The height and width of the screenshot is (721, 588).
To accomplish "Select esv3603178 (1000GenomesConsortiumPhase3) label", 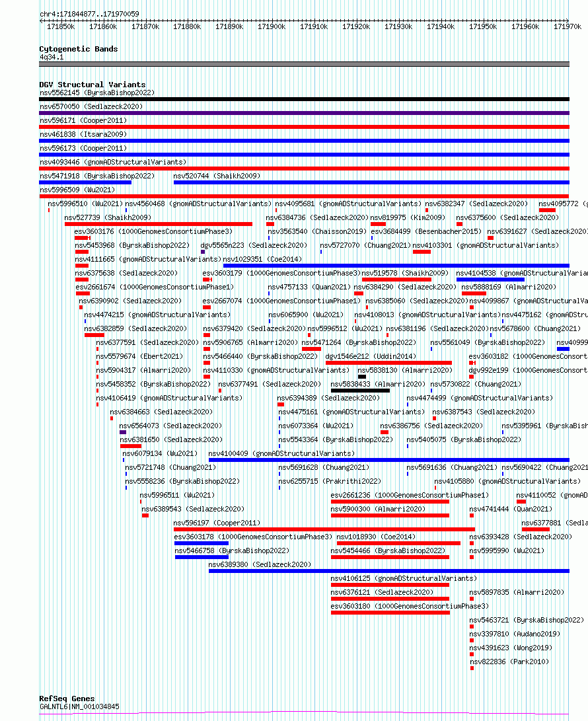I will point(253,537).
